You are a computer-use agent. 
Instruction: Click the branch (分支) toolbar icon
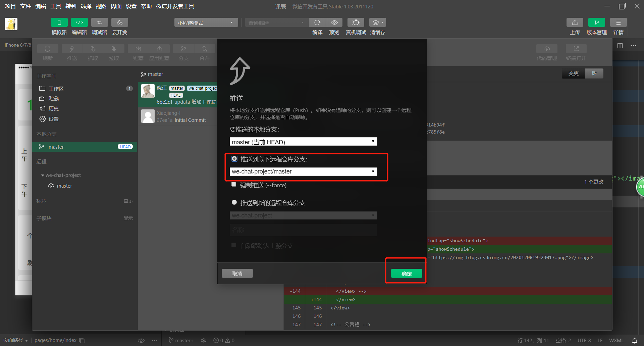183,49
